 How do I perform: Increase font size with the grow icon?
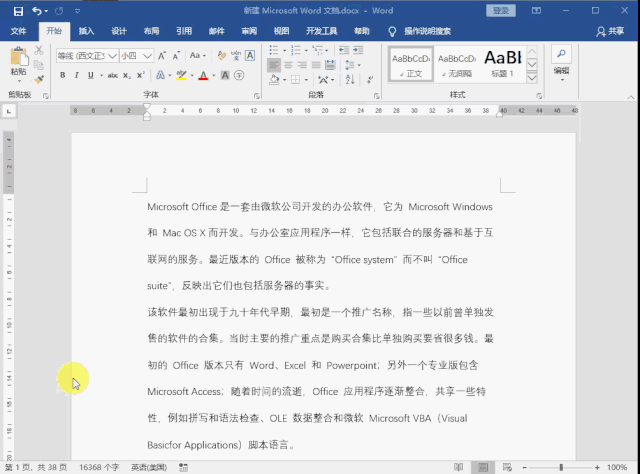(x=162, y=56)
